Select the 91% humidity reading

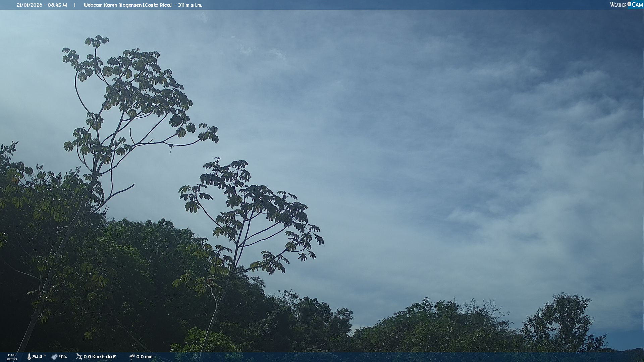tap(63, 357)
